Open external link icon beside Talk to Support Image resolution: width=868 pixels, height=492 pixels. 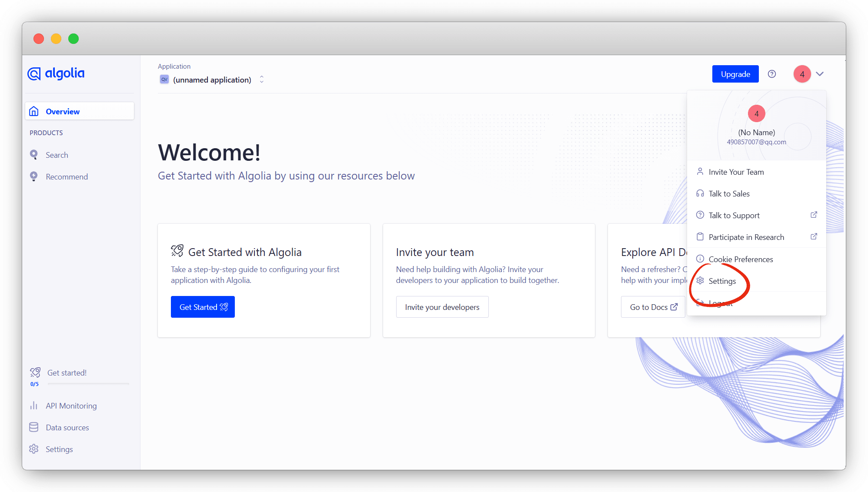tap(814, 215)
